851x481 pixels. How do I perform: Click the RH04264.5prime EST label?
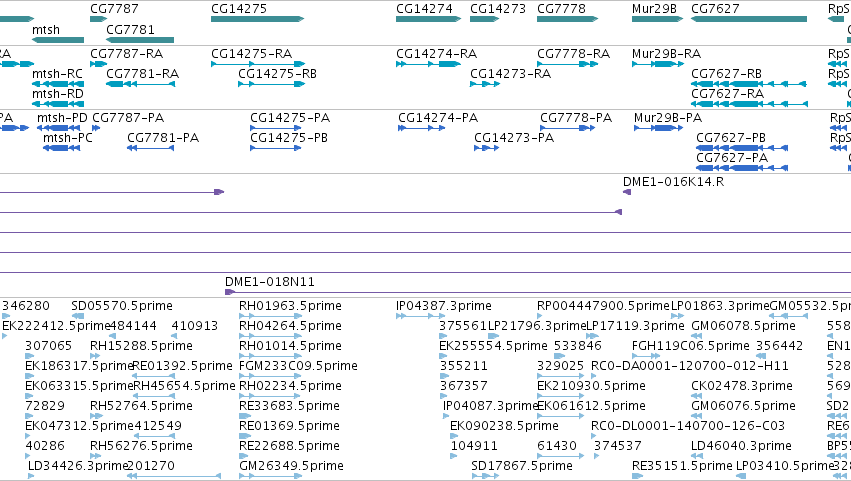point(290,326)
